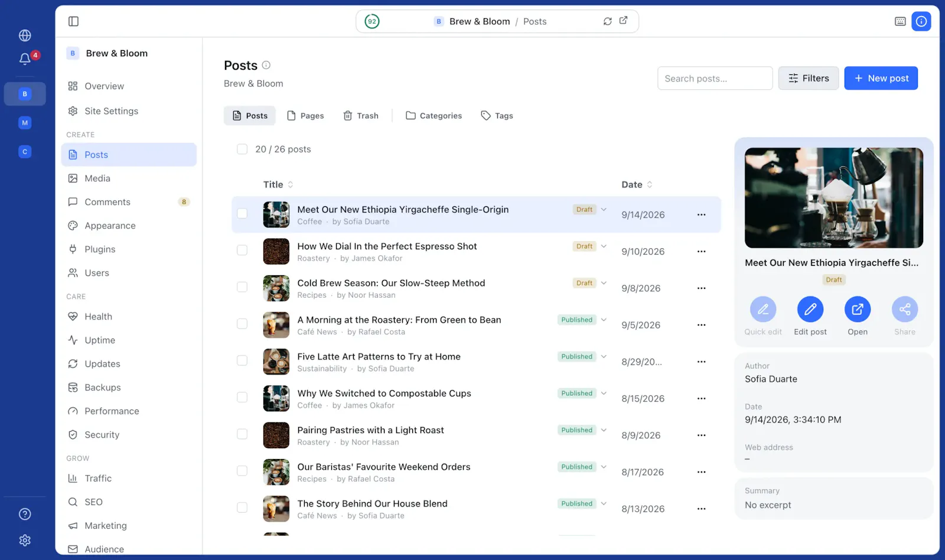This screenshot has height=560, width=945.
Task: Open more actions for Cold Brew Season post
Action: 701,288
